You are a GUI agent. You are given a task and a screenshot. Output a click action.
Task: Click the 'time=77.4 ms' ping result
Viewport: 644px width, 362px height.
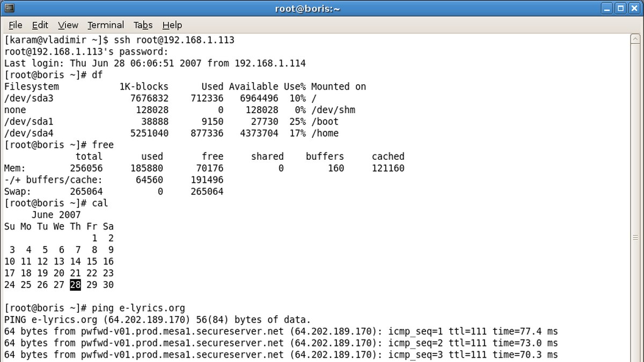pyautogui.click(x=524, y=331)
